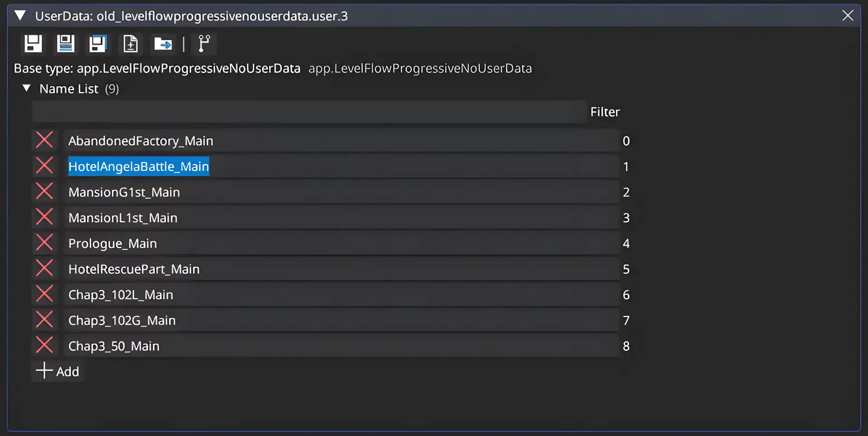
Task: Remove MansionG1st_Main with its red X
Action: [x=44, y=192]
